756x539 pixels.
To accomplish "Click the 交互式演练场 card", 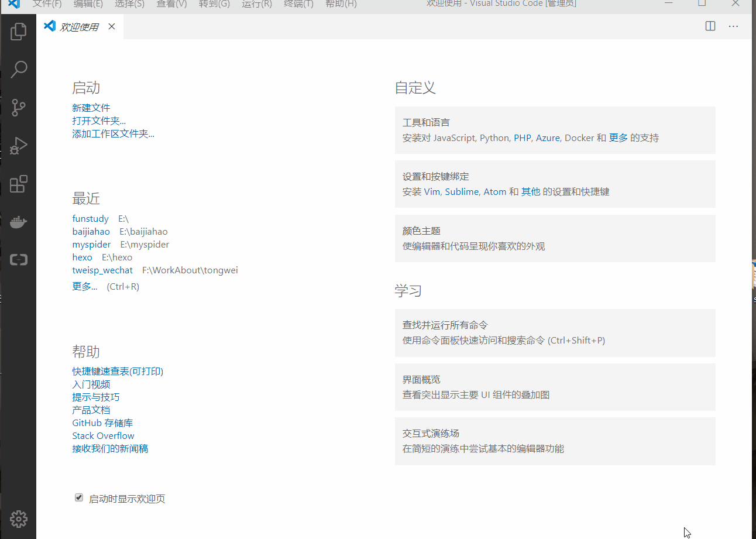I will tap(555, 441).
